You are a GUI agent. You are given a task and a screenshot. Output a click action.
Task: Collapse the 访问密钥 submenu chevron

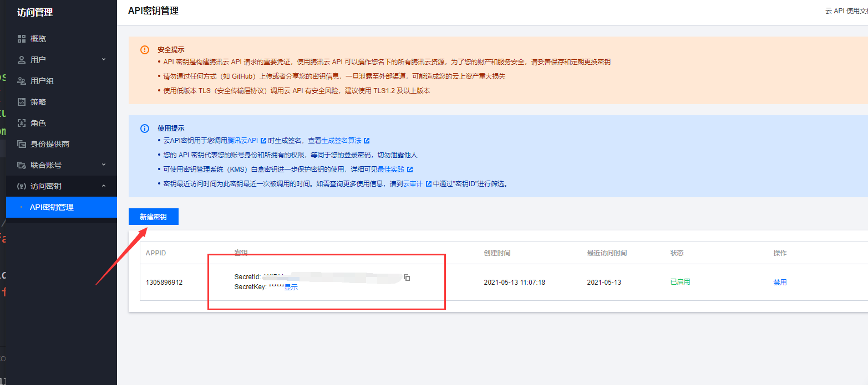[x=104, y=186]
